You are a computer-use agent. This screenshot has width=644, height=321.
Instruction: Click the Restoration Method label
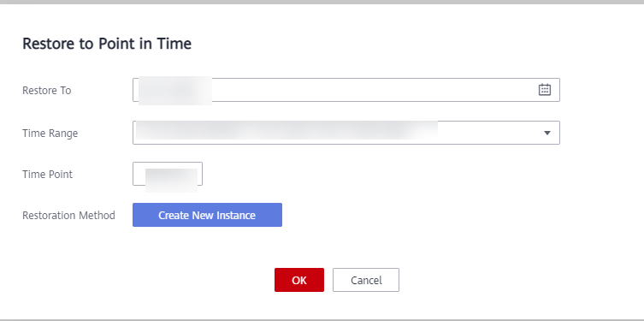(x=68, y=216)
